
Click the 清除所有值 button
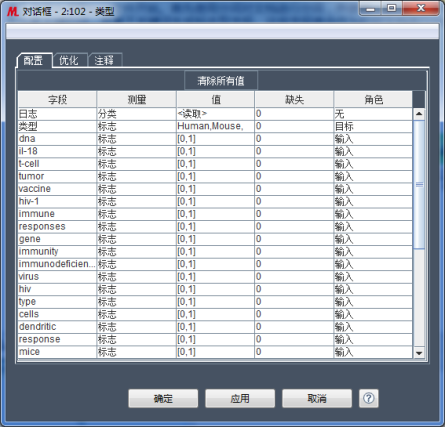coord(221,81)
